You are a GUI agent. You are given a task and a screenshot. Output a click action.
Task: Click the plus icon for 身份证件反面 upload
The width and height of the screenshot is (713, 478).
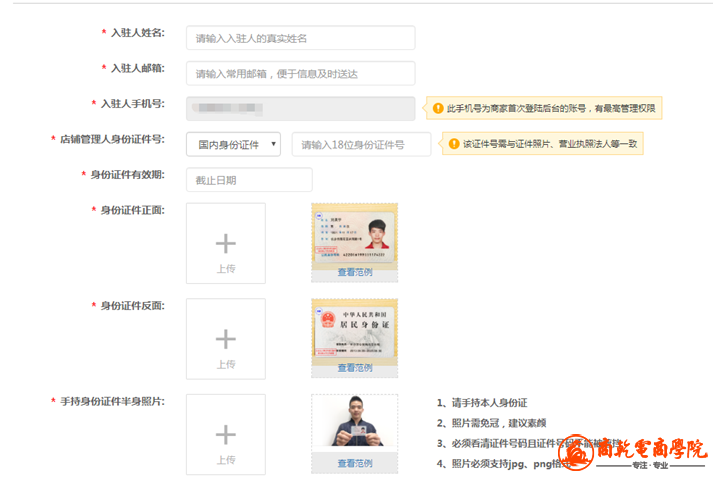226,339
